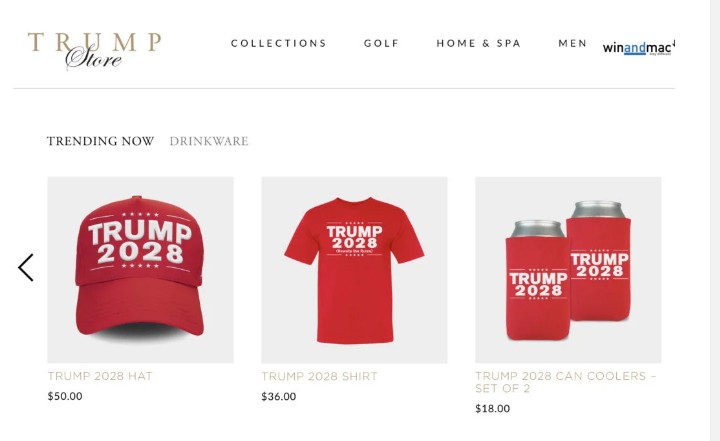The height and width of the screenshot is (441, 720).
Task: Open the Home & Spa menu
Action: pyautogui.click(x=479, y=43)
